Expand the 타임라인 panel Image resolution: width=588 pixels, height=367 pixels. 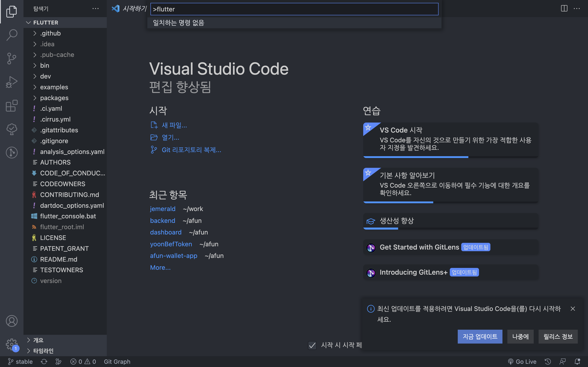click(x=43, y=351)
